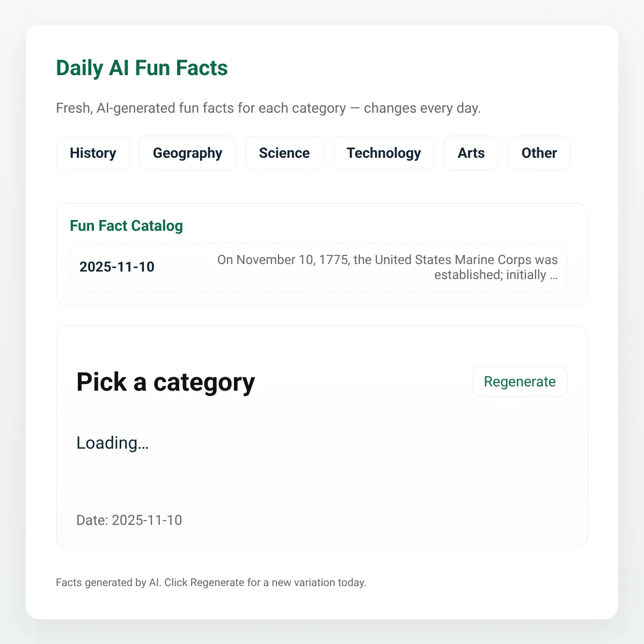Click the subtitle about fresh AI-generated facts
This screenshot has width=644, height=644.
point(268,108)
